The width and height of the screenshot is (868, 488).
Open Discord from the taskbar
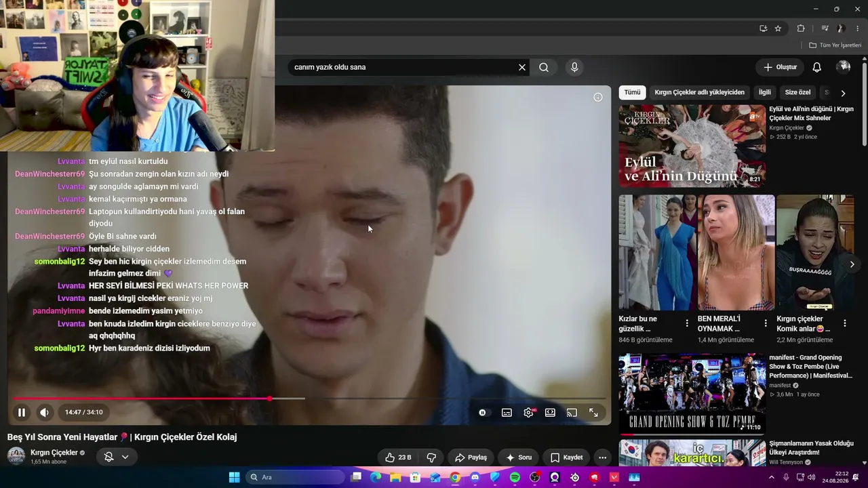click(475, 477)
